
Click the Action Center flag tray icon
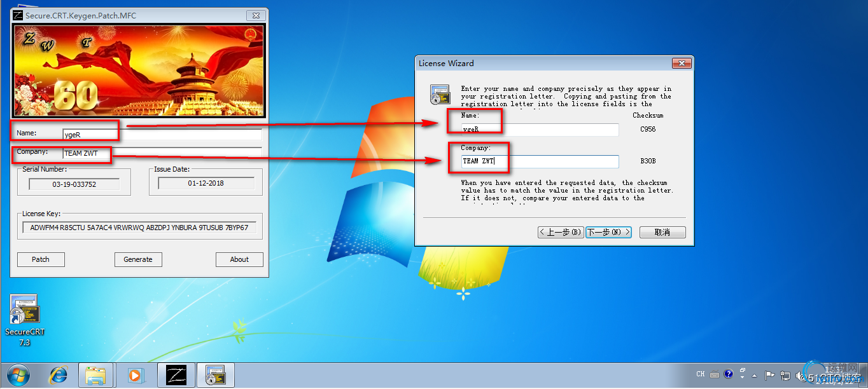(x=769, y=375)
